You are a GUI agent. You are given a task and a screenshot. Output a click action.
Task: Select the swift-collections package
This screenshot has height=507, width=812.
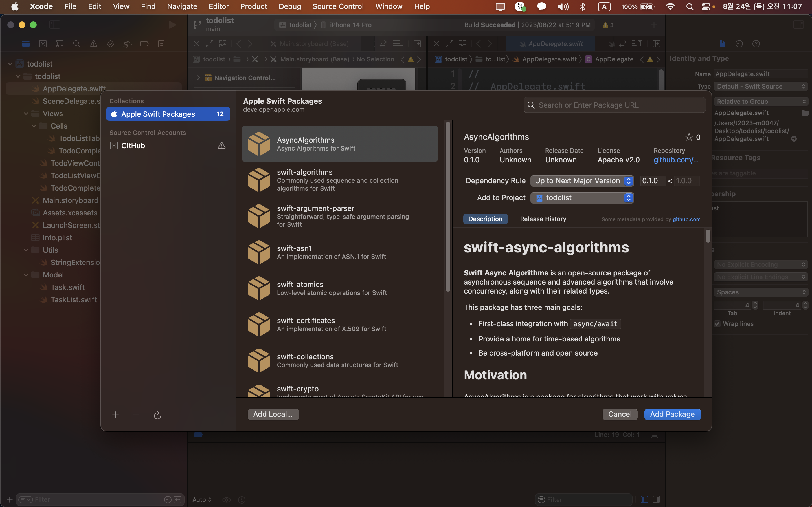point(340,360)
